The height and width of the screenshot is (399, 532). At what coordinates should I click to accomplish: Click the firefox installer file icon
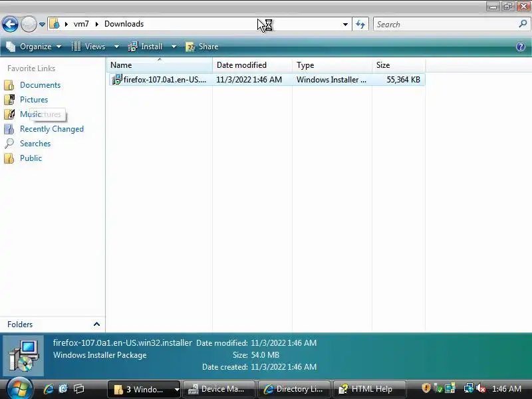coord(117,79)
